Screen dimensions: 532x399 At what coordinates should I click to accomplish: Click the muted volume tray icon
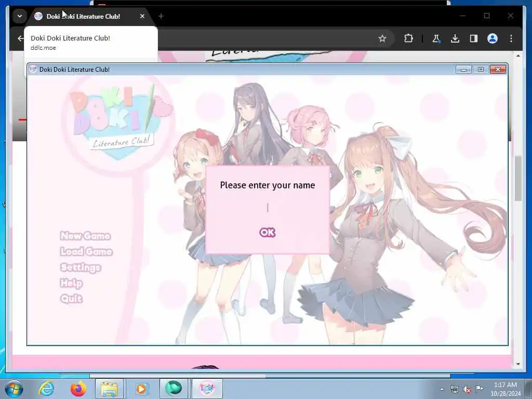[x=467, y=390]
